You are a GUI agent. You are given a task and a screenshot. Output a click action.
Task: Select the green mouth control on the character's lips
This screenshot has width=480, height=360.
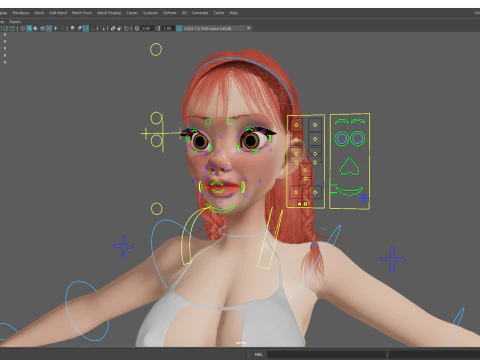[x=218, y=187]
